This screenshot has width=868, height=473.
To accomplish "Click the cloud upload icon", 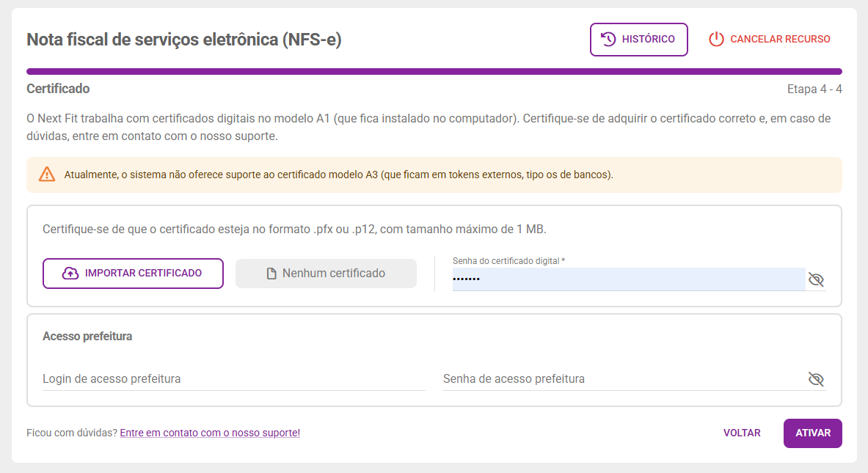I will [70, 274].
